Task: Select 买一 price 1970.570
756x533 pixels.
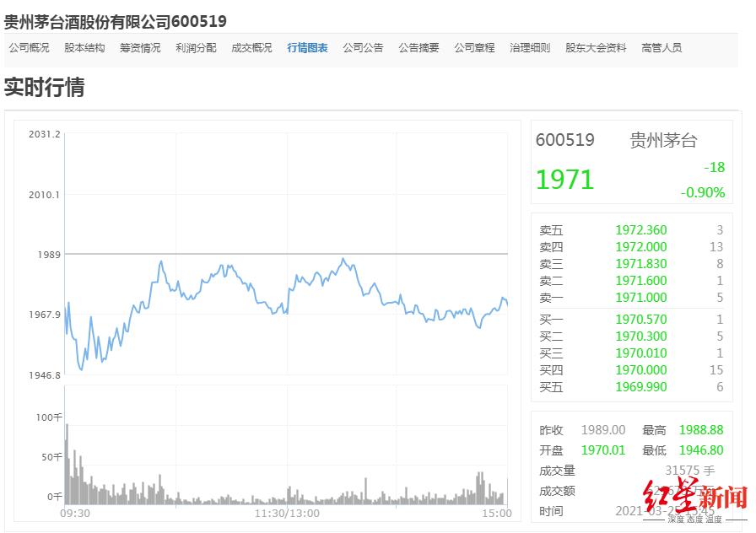Action: [640, 319]
